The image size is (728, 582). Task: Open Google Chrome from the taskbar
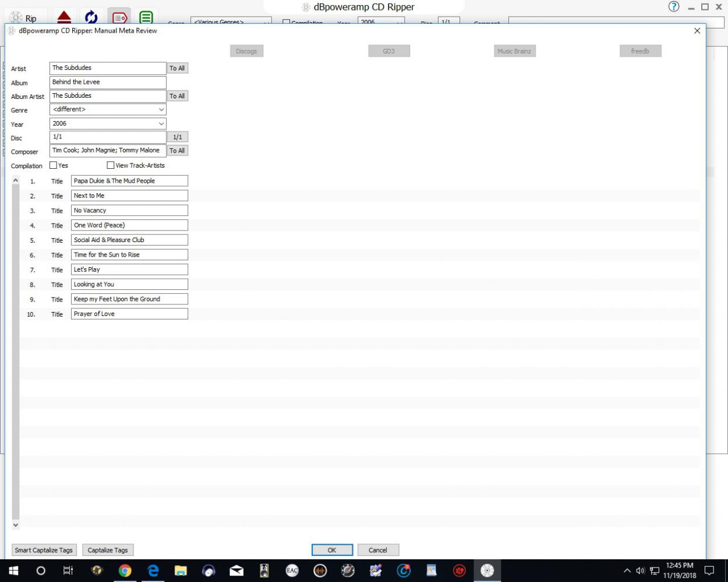pyautogui.click(x=125, y=570)
